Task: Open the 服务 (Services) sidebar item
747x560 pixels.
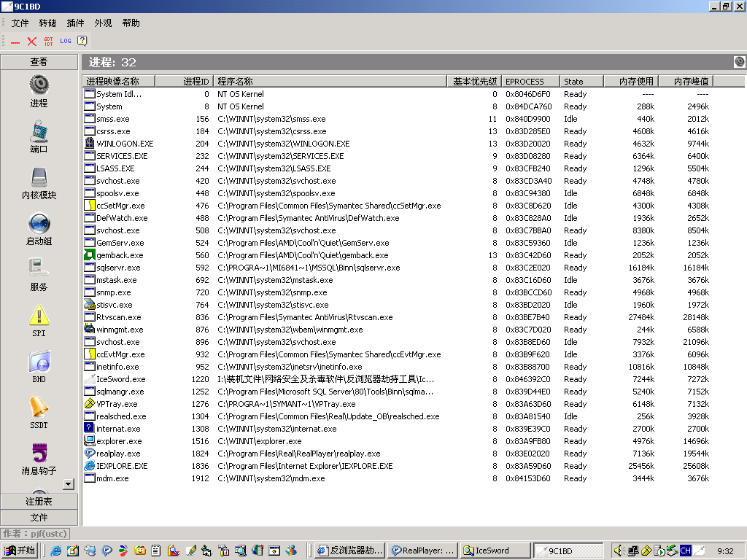Action: point(39,270)
